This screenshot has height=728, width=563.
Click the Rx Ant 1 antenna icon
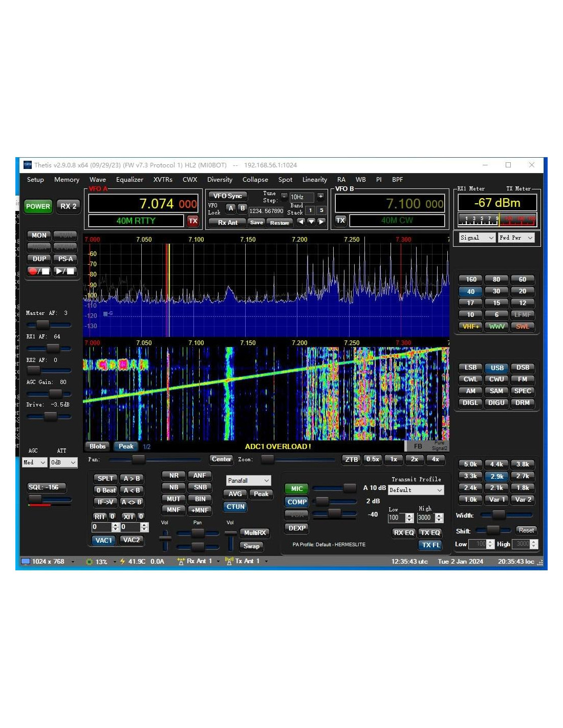pos(181,562)
